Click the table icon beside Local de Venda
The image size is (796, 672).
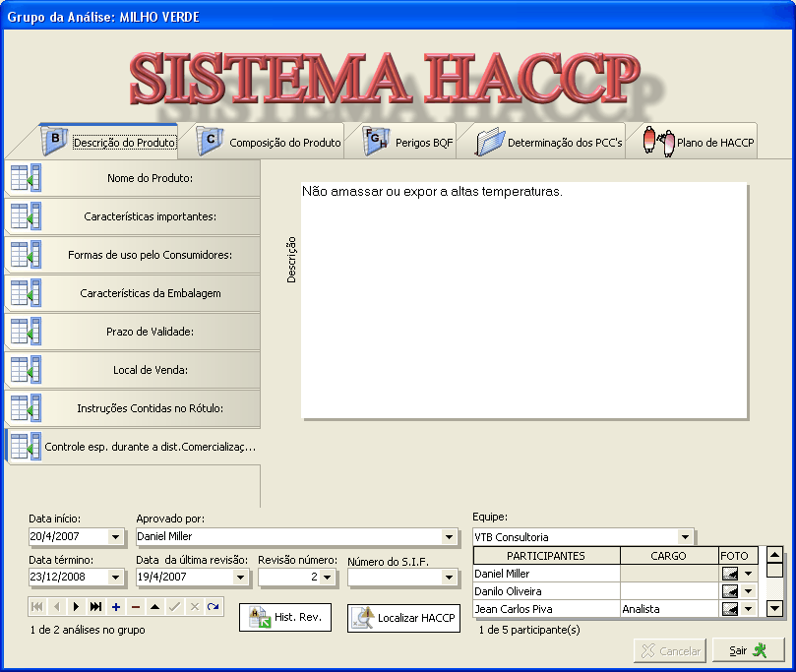26,370
